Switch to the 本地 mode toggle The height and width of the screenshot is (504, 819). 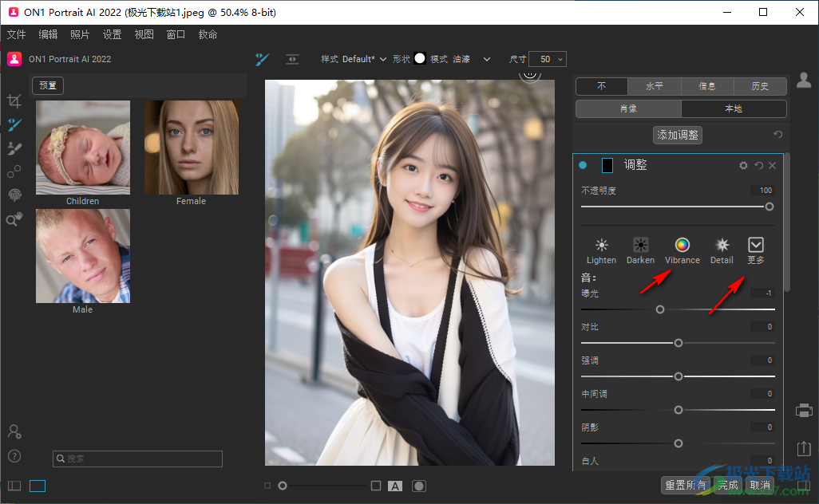pyautogui.click(x=734, y=108)
